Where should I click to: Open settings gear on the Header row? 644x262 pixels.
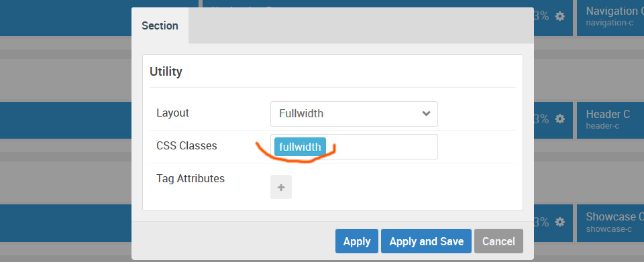click(x=559, y=119)
